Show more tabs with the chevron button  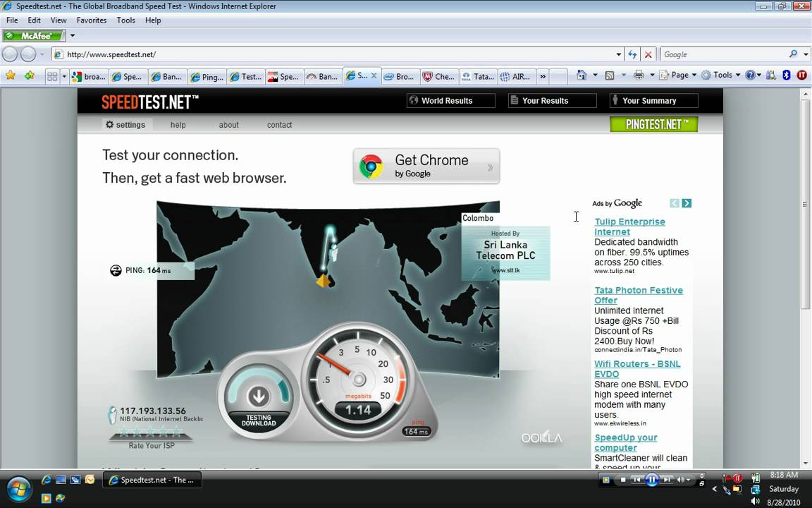(543, 76)
